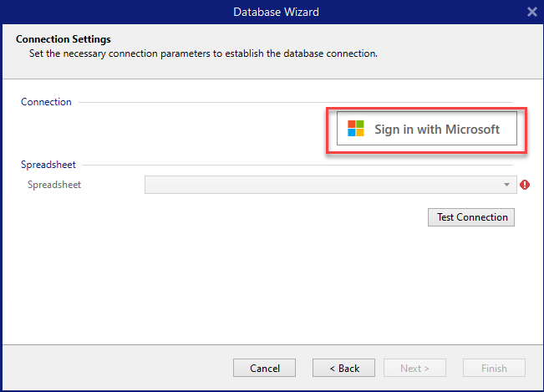
Task: Close the Database Wizard with X icon
Action: (532, 12)
